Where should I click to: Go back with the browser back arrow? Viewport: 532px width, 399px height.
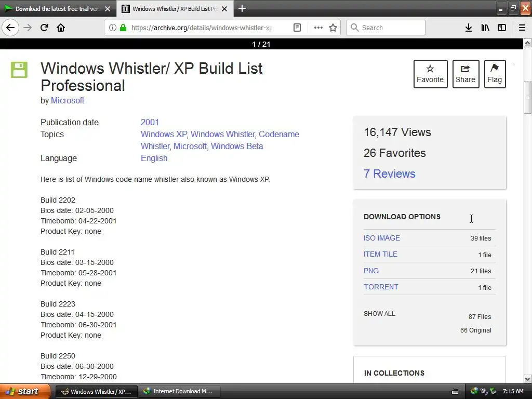(10, 28)
